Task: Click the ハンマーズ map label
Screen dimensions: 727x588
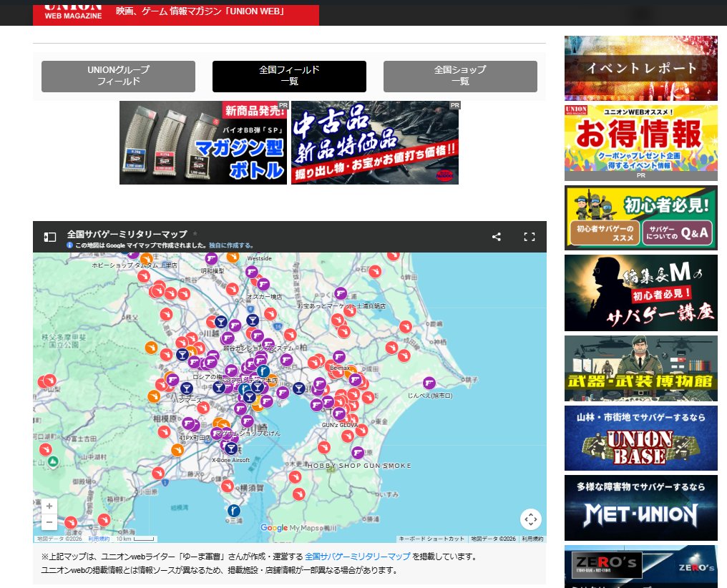Action: pyautogui.click(x=187, y=400)
